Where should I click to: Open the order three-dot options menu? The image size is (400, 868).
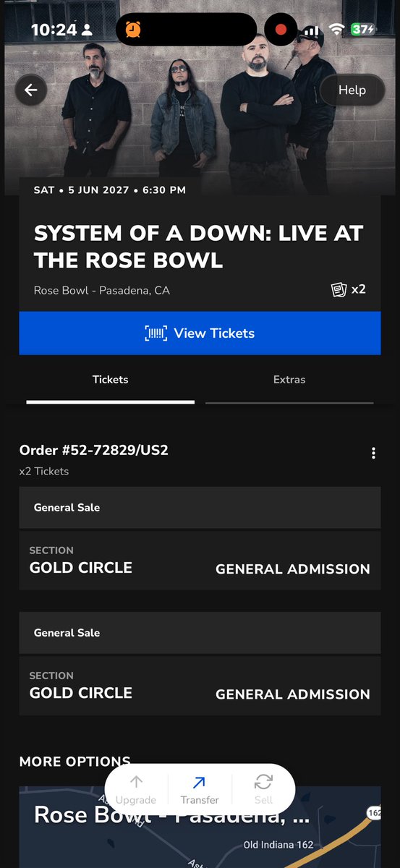pos(373,454)
